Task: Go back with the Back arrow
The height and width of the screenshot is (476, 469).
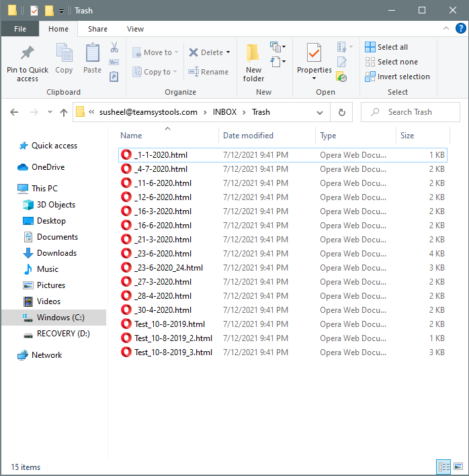Action: click(x=14, y=112)
